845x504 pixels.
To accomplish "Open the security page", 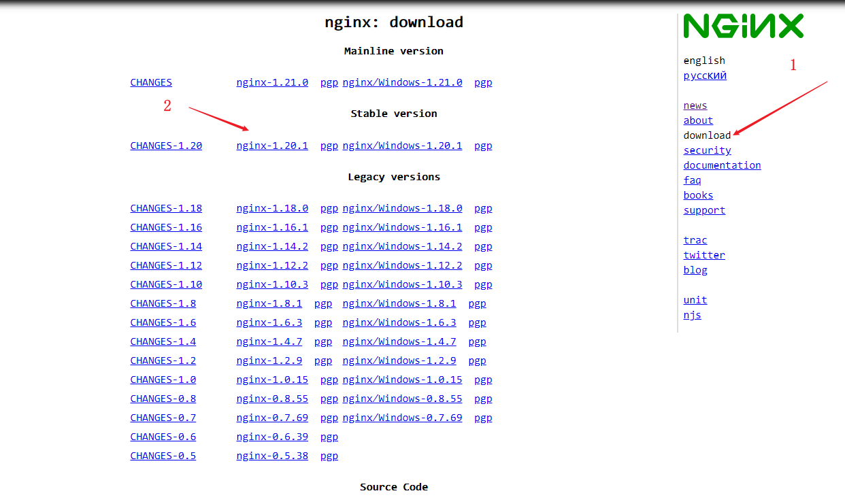I will pos(707,150).
